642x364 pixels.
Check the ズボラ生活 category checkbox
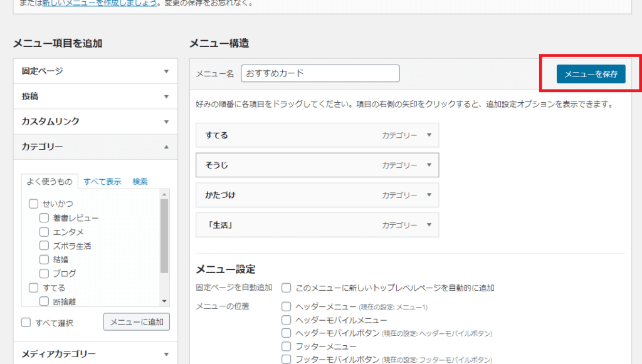click(x=45, y=246)
